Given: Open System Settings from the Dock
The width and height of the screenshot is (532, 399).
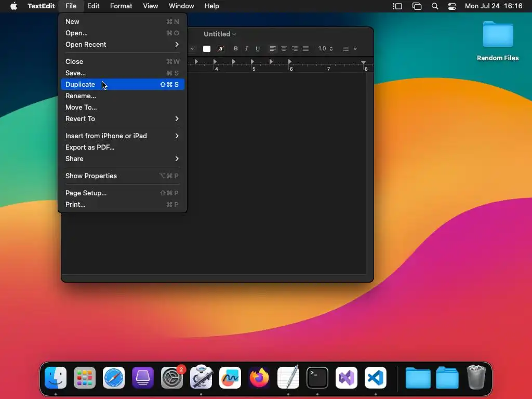Looking at the screenshot, I should click(x=172, y=378).
